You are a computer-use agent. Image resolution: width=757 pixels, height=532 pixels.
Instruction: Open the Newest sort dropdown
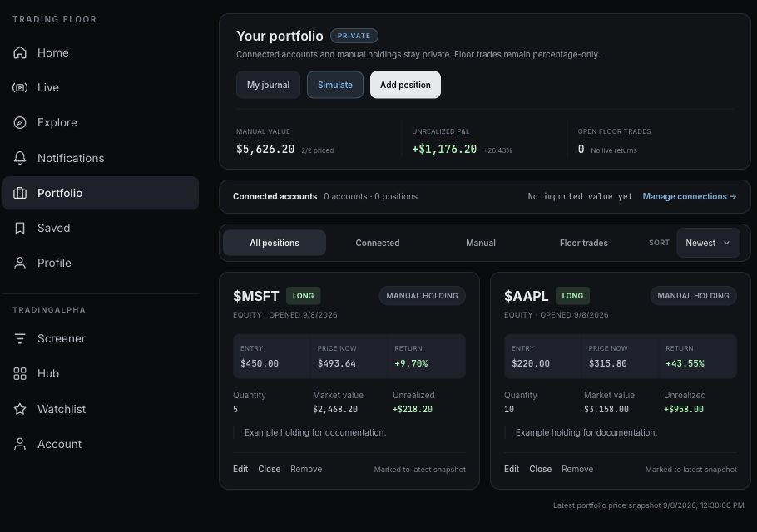pyautogui.click(x=708, y=243)
